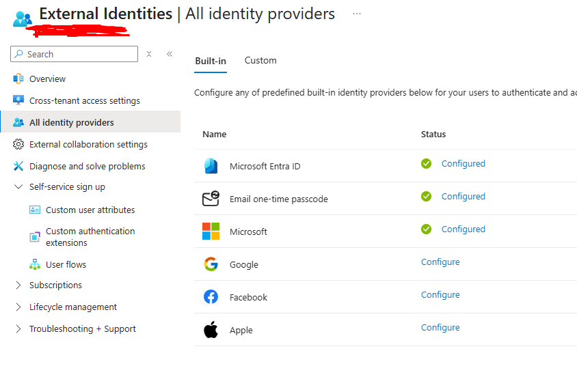
Task: Open the ellipsis more options menu
Action: tap(357, 14)
